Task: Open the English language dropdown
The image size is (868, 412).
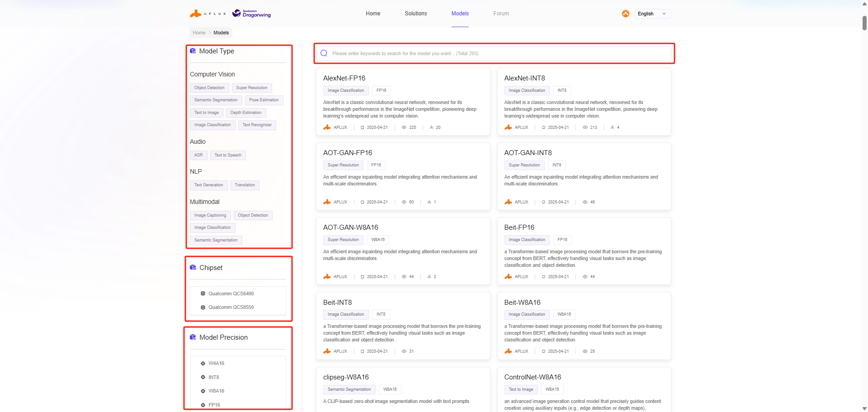Action: [652, 14]
